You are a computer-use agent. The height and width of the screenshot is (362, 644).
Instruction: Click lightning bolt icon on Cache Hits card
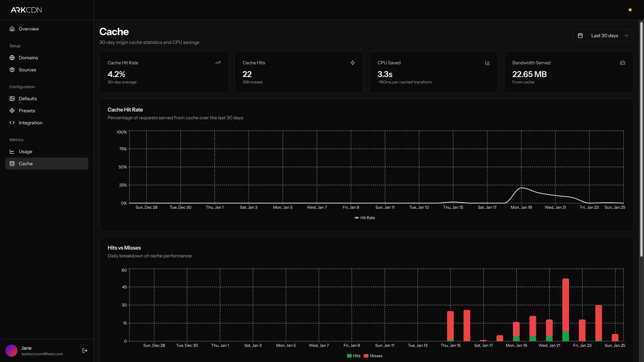[x=353, y=63]
